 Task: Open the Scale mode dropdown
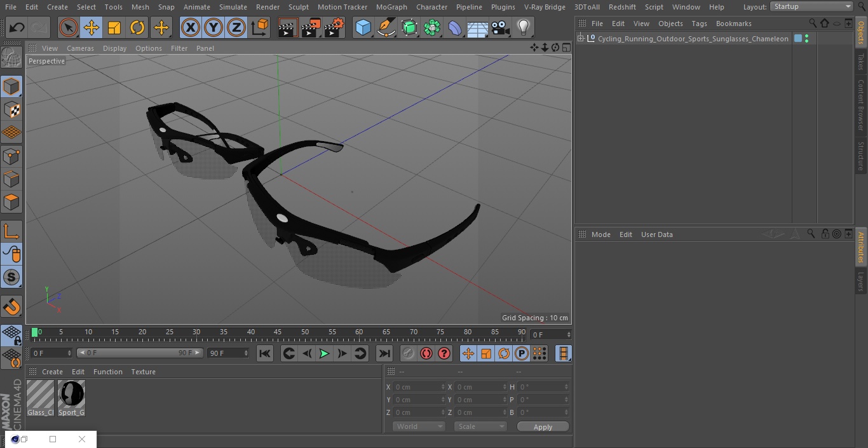(x=480, y=426)
